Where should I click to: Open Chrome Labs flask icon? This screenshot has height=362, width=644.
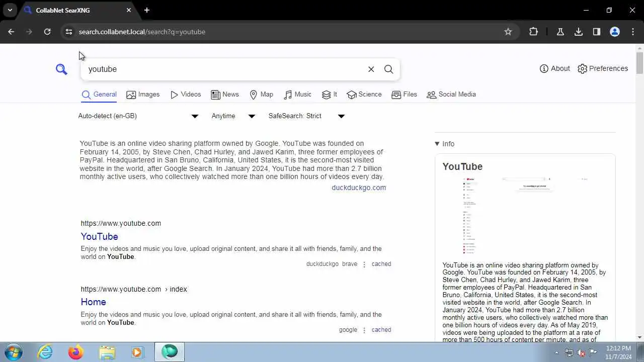560,32
